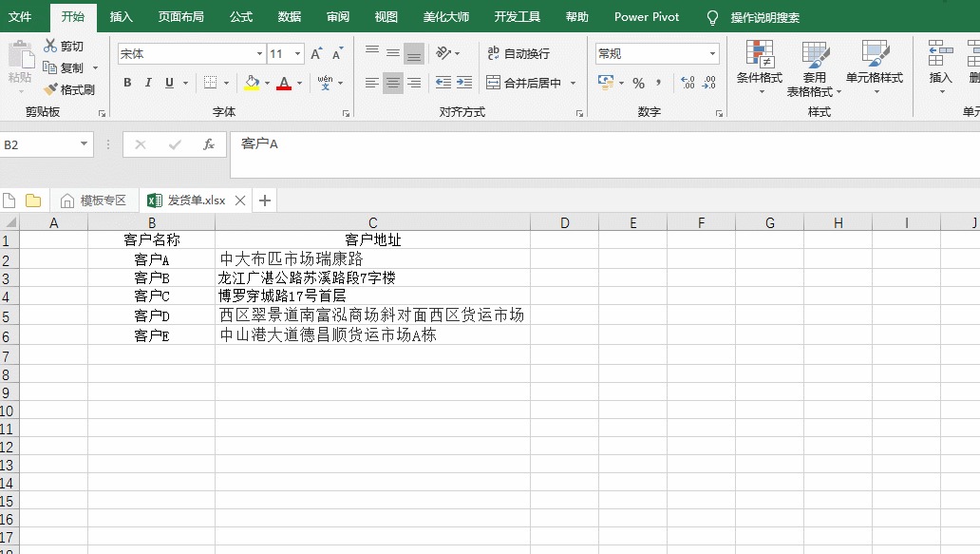Expand the Merge & Center (合并后居中) dropdown arrow
Image resolution: width=980 pixels, height=554 pixels.
pyautogui.click(x=574, y=83)
